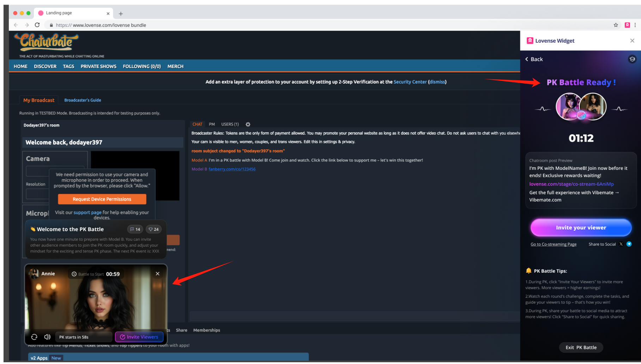Open the Go to Co-streaming Page link
Image resolution: width=641 pixels, height=364 pixels.
[x=553, y=244]
